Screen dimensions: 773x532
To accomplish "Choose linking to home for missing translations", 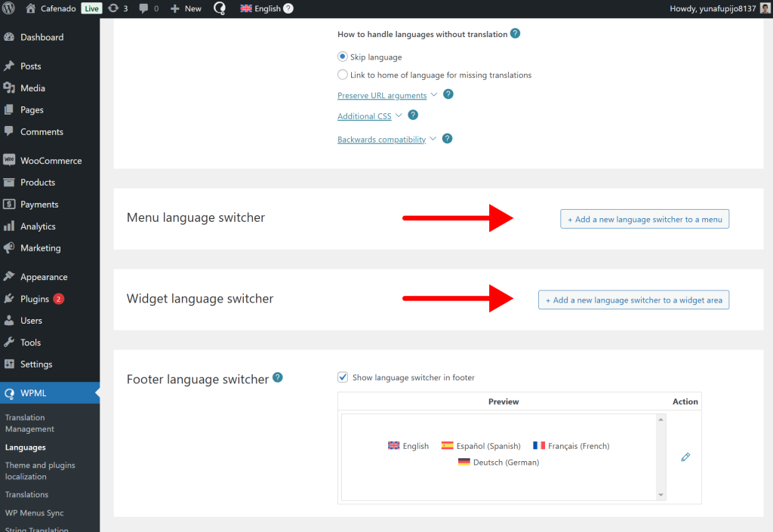I will pos(342,75).
